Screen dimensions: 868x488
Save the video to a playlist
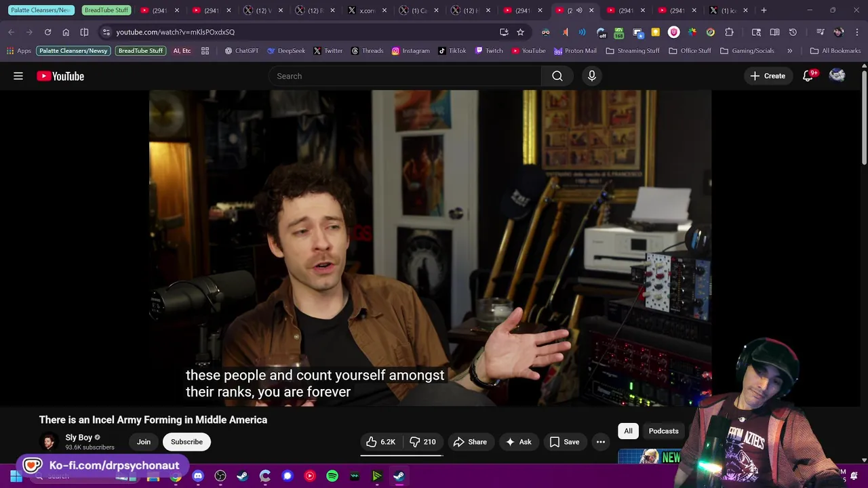click(x=564, y=442)
